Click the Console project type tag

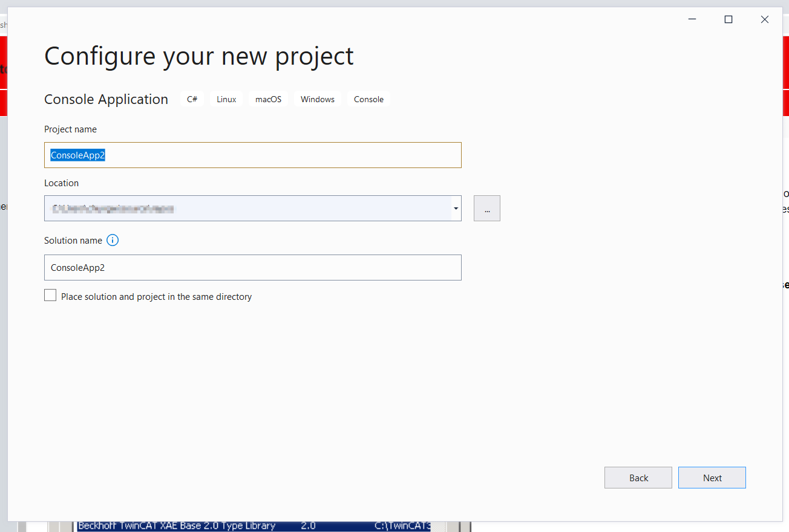click(x=368, y=99)
